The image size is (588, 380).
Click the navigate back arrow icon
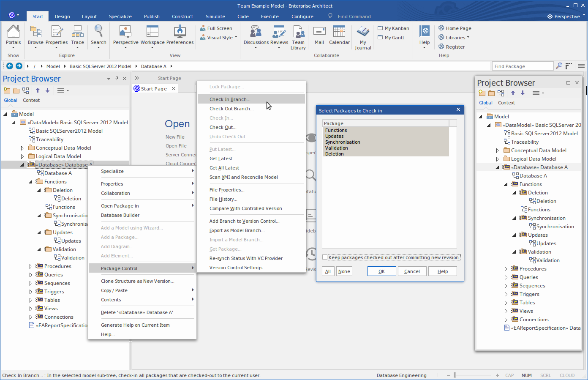pyautogui.click(x=10, y=66)
